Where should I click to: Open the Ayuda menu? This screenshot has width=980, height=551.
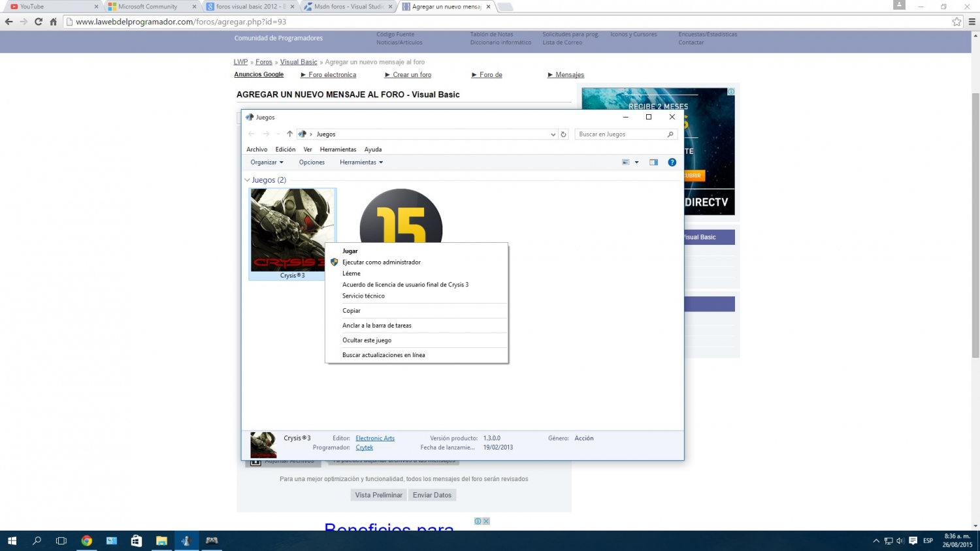tap(373, 150)
